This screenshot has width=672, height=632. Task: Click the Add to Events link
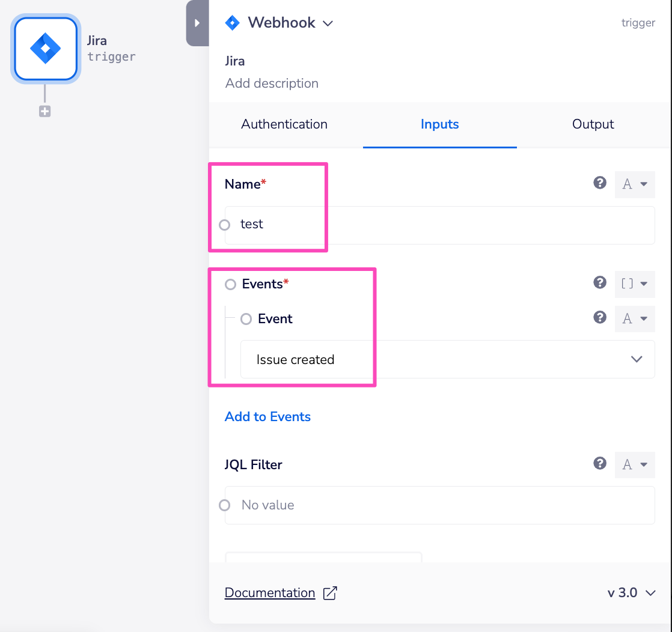coord(267,416)
